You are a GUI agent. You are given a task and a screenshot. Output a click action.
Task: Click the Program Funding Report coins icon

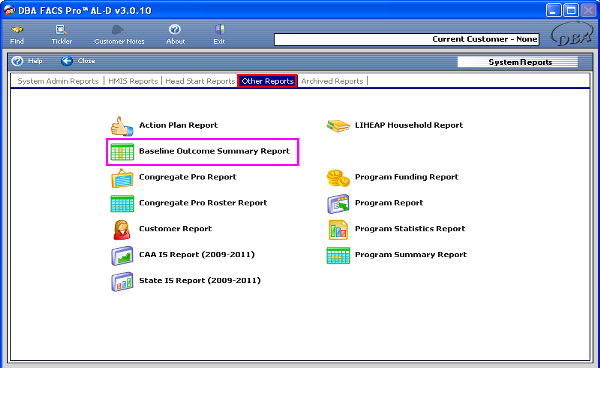coord(337,177)
